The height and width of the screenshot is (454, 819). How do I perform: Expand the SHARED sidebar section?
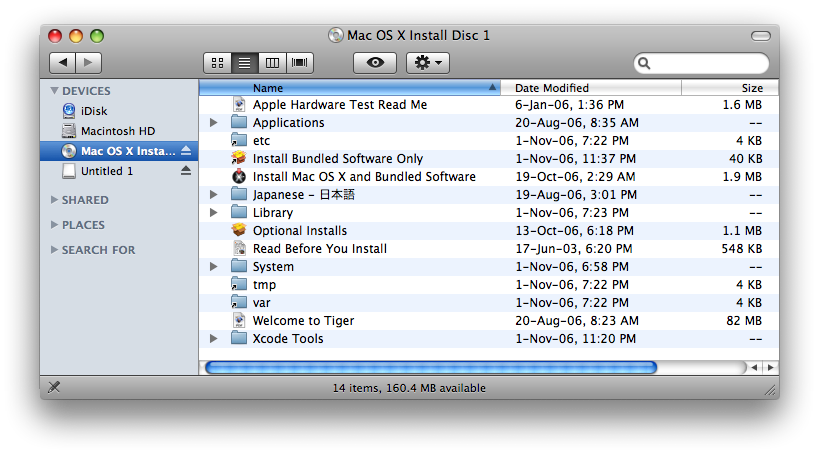point(54,200)
